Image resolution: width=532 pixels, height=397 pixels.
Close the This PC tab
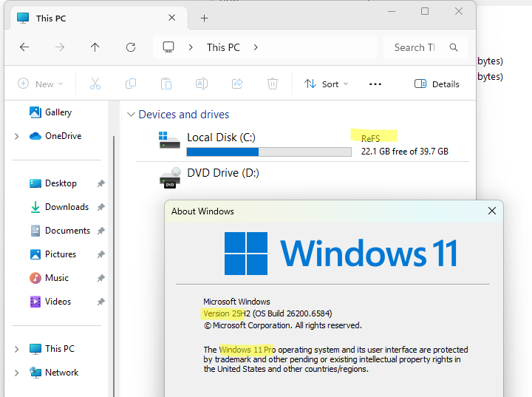pyautogui.click(x=172, y=18)
